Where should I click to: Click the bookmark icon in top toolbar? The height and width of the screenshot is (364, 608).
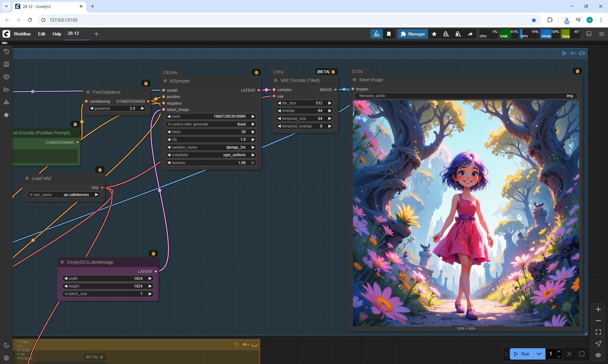(x=389, y=34)
